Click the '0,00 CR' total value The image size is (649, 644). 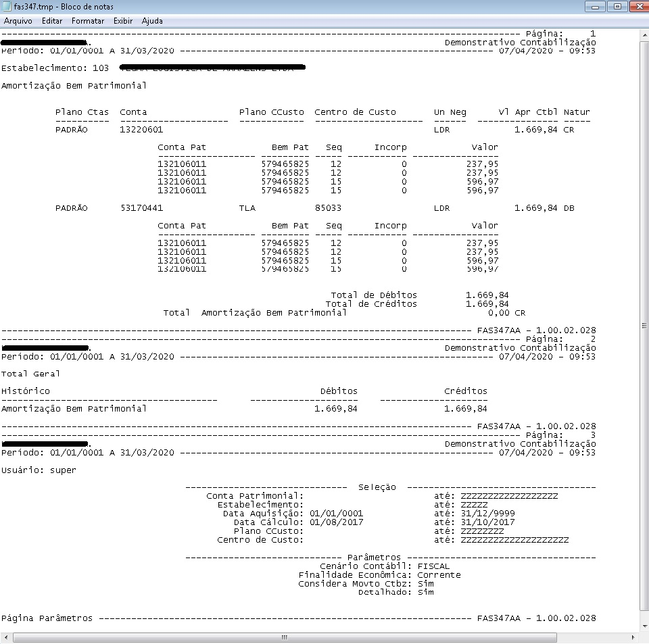(506, 313)
